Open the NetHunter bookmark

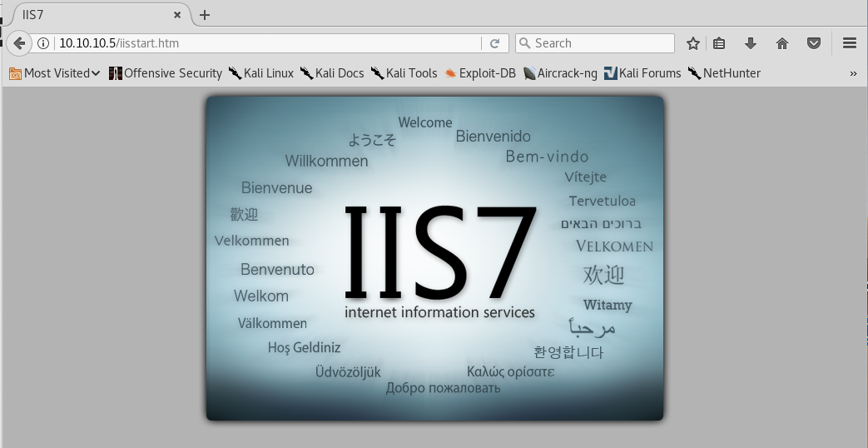click(x=724, y=73)
